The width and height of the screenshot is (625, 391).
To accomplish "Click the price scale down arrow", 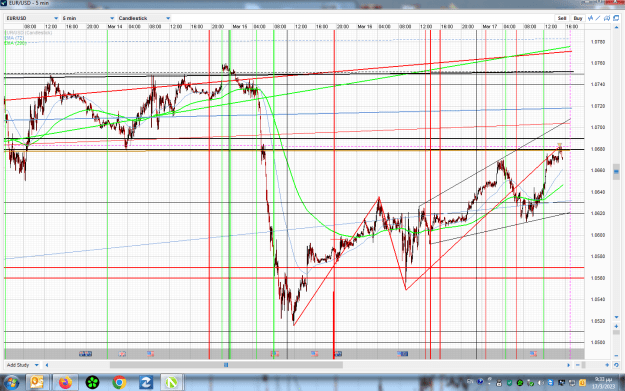I will (616, 317).
